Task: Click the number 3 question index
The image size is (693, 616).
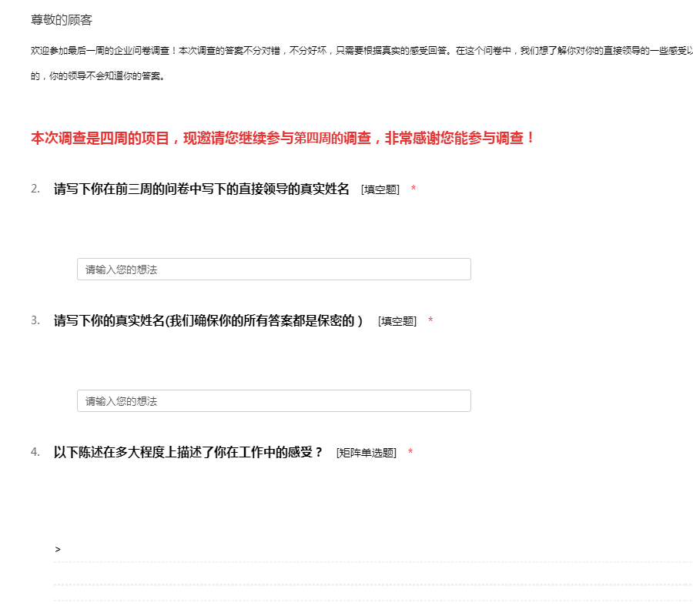Action: 35,321
